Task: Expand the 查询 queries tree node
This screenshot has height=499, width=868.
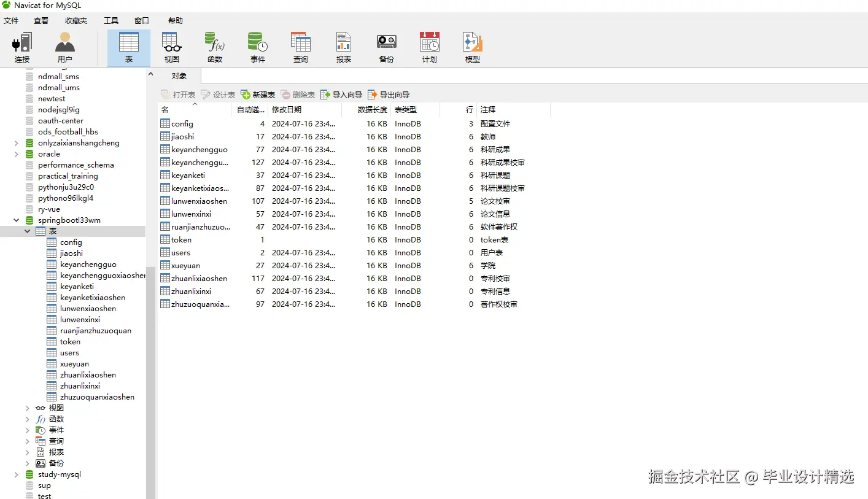Action: point(28,441)
